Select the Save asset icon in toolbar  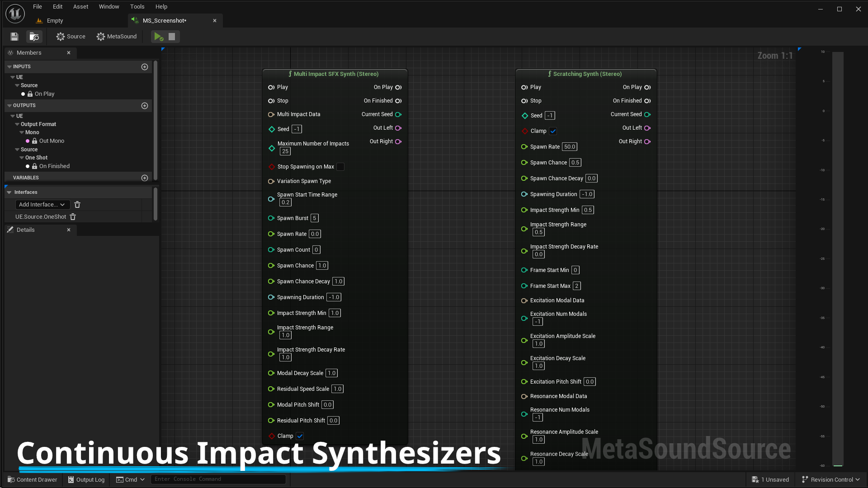(x=14, y=36)
